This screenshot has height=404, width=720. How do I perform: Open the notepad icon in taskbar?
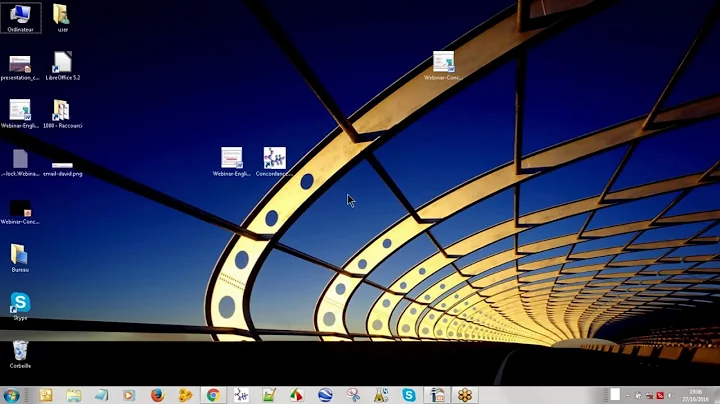pos(101,395)
